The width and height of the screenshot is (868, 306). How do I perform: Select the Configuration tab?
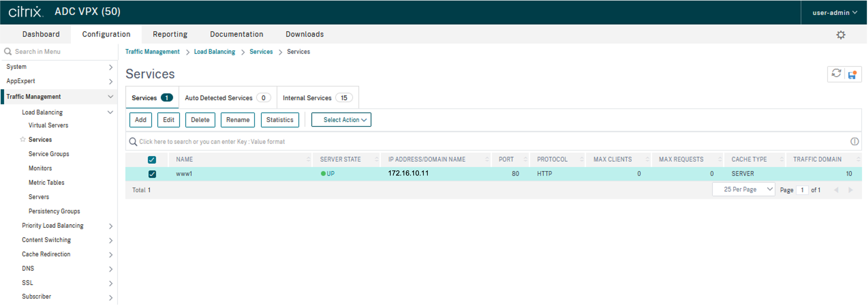click(x=106, y=34)
